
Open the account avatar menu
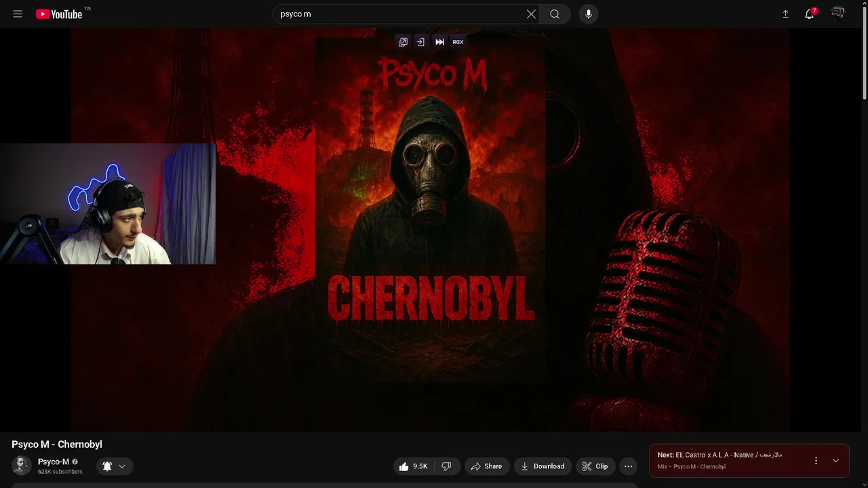(838, 14)
